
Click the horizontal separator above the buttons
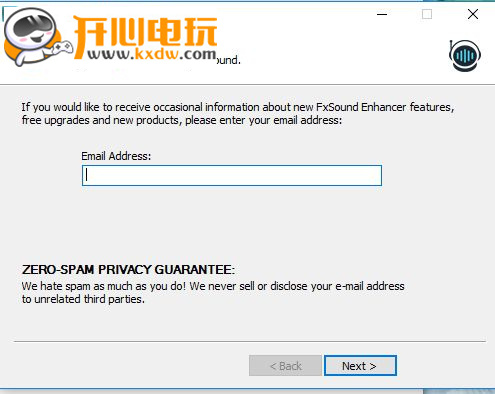[x=250, y=341]
